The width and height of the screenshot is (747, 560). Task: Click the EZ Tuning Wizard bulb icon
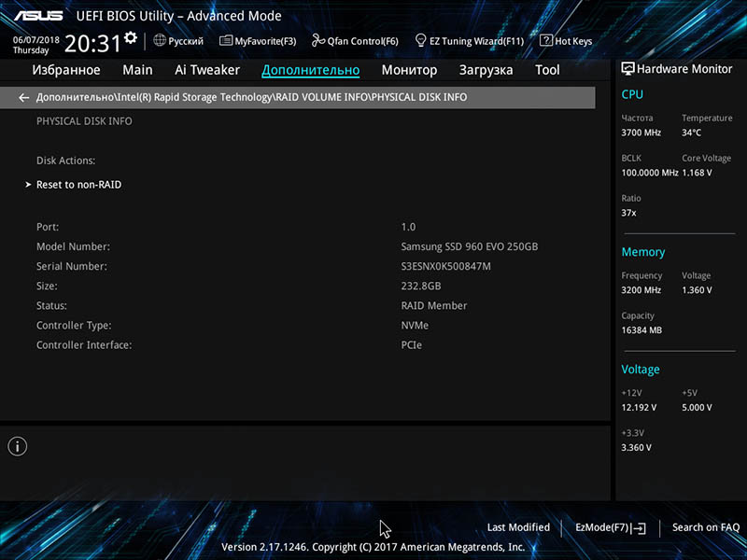[421, 40]
